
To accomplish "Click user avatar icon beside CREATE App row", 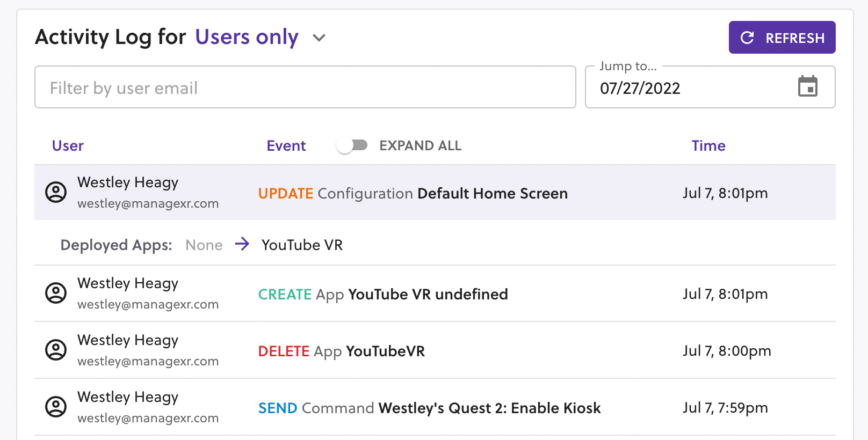I will [56, 293].
